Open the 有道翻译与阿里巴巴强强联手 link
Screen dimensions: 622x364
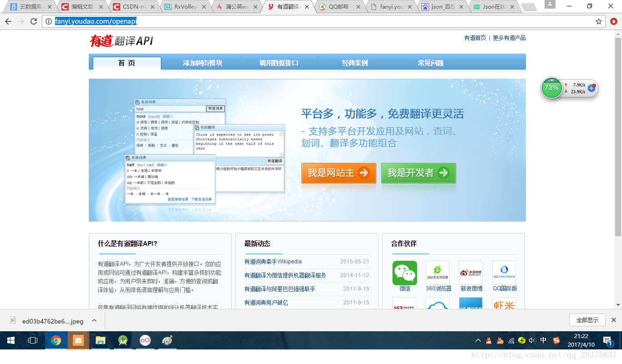coord(280,289)
